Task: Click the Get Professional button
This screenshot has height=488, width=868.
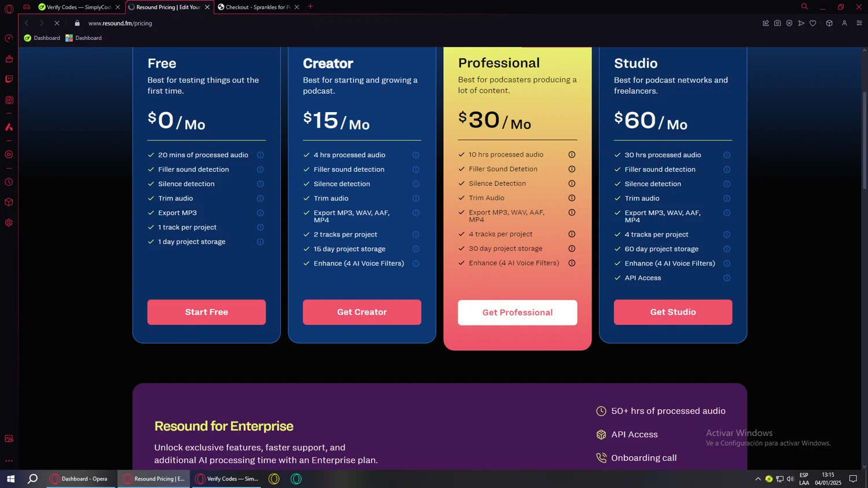Action: (517, 312)
